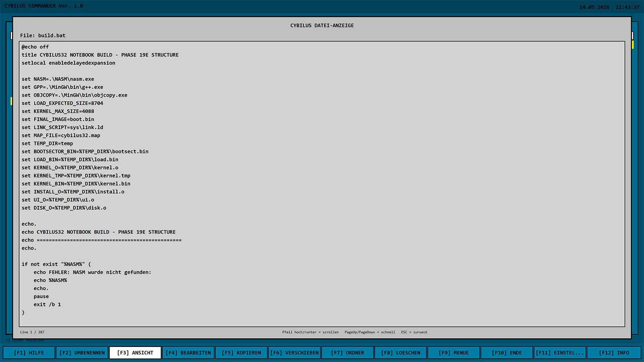Click the 22:43:37 clock
Image resolution: width=644 pixels, height=362 pixels.
(628, 7)
